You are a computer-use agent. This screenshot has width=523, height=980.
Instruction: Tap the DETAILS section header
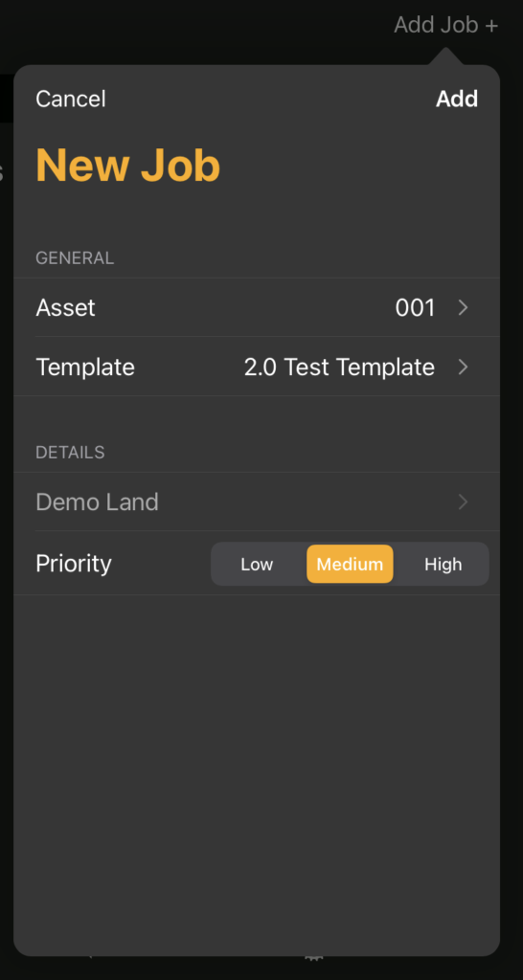70,453
